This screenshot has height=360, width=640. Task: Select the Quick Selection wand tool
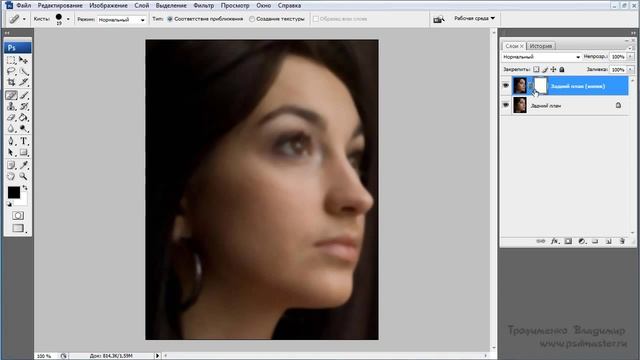(x=24, y=71)
